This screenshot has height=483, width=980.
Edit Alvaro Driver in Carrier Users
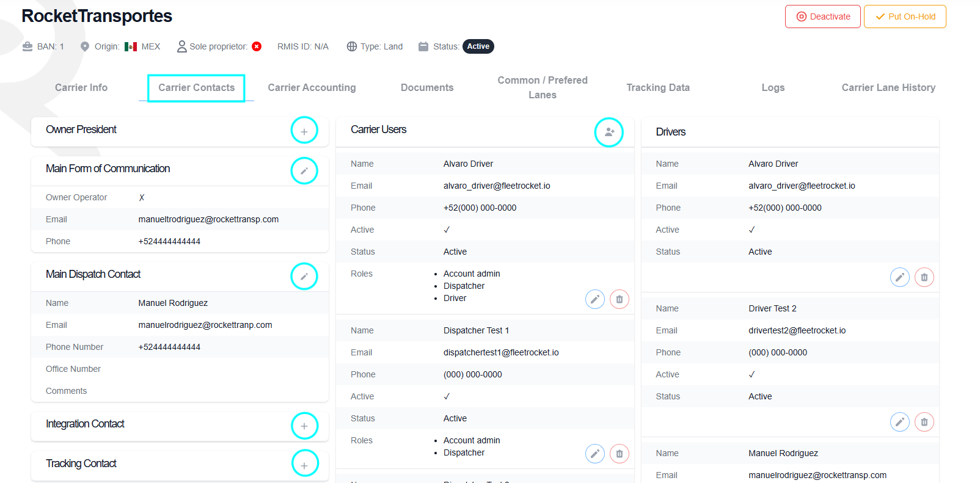[x=595, y=299]
